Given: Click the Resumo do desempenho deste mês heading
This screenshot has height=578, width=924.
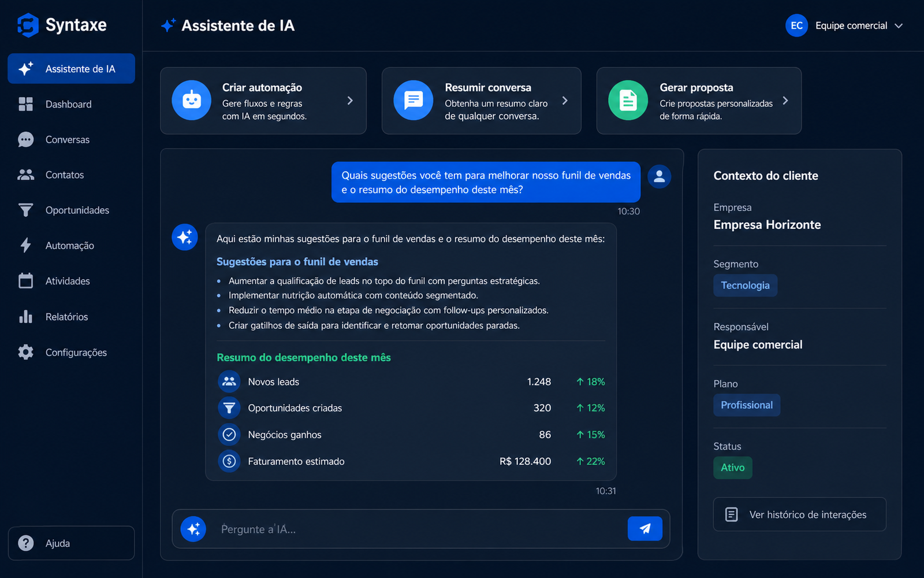Looking at the screenshot, I should pos(304,357).
